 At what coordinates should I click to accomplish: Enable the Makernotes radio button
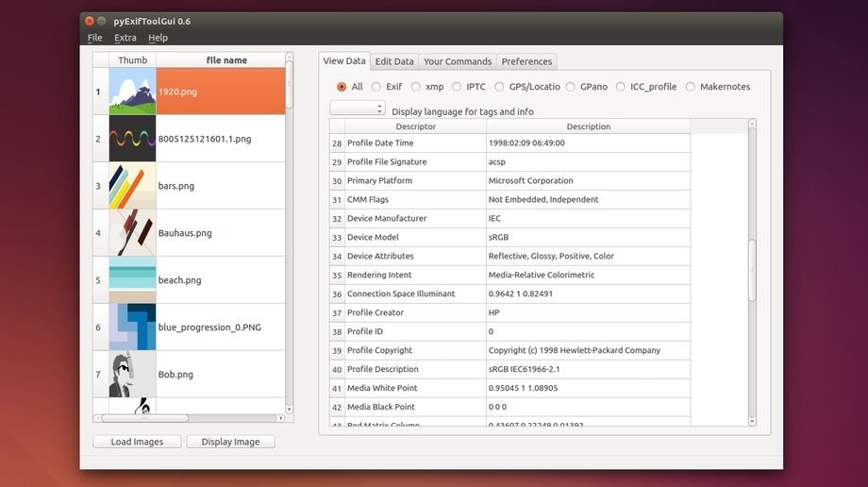(691, 87)
